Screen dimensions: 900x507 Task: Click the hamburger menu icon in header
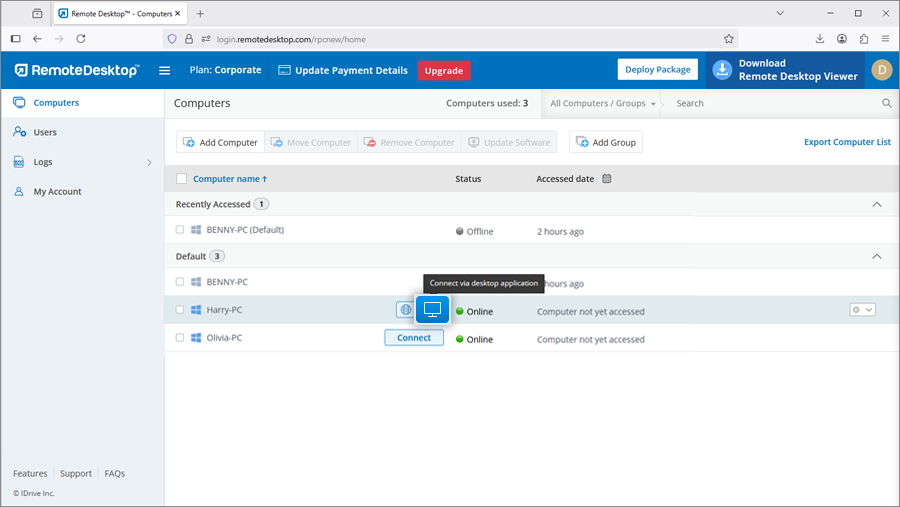[165, 70]
